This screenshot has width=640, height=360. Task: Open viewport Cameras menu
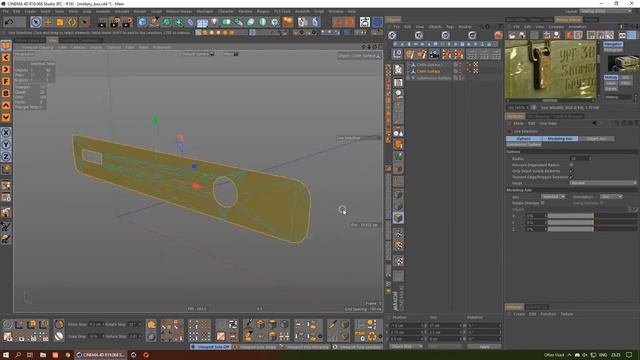tap(78, 47)
